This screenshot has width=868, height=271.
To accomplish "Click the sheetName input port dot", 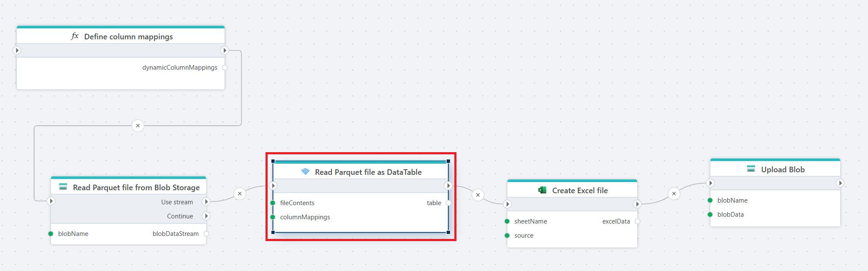I will 507,221.
